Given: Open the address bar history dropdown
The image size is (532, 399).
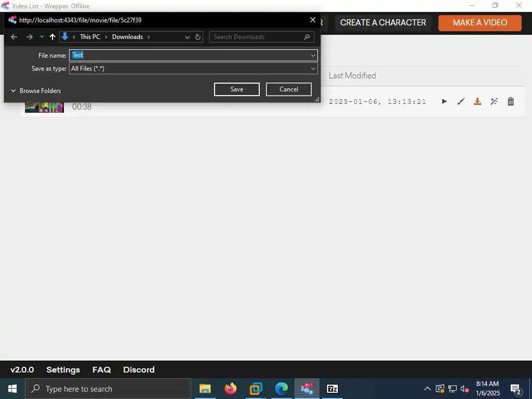Looking at the screenshot, I should point(187,37).
